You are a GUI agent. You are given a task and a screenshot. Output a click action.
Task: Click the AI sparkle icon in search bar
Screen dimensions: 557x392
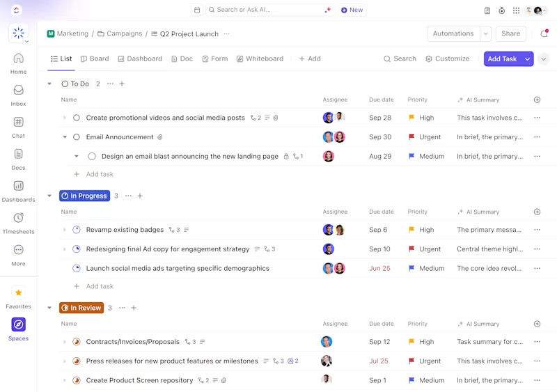point(327,10)
